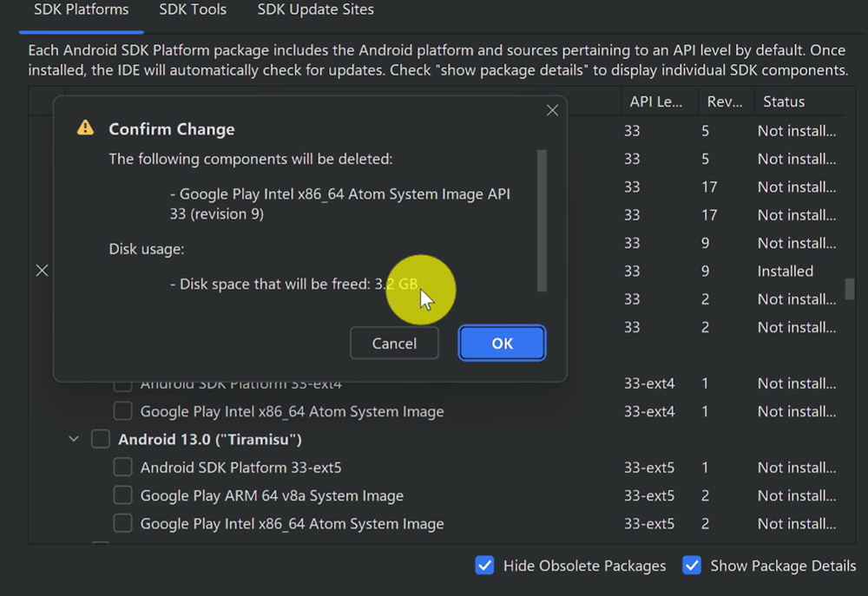
Task: Switch to the SDK Tools tab
Action: click(193, 10)
